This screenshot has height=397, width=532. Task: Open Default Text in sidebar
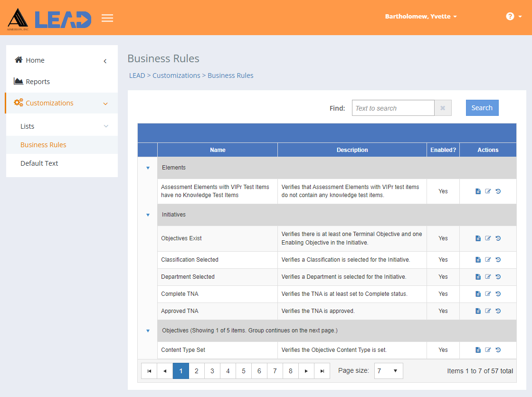[x=39, y=163]
